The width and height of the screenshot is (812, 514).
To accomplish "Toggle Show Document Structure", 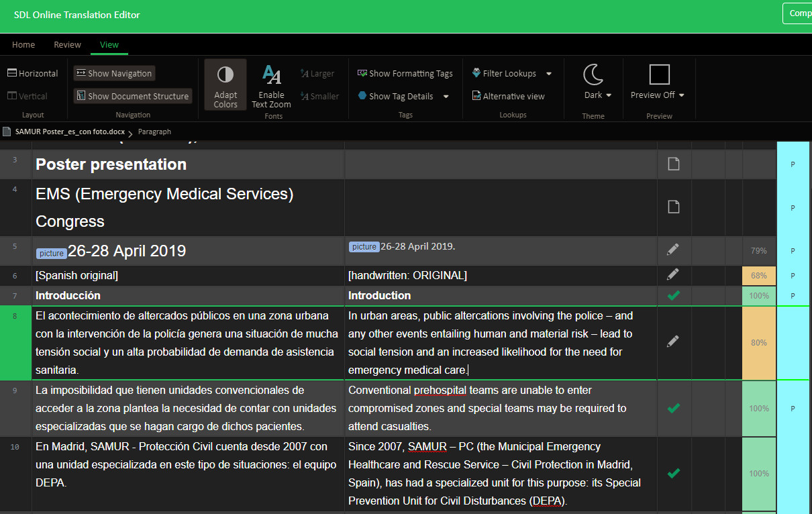I will [132, 96].
